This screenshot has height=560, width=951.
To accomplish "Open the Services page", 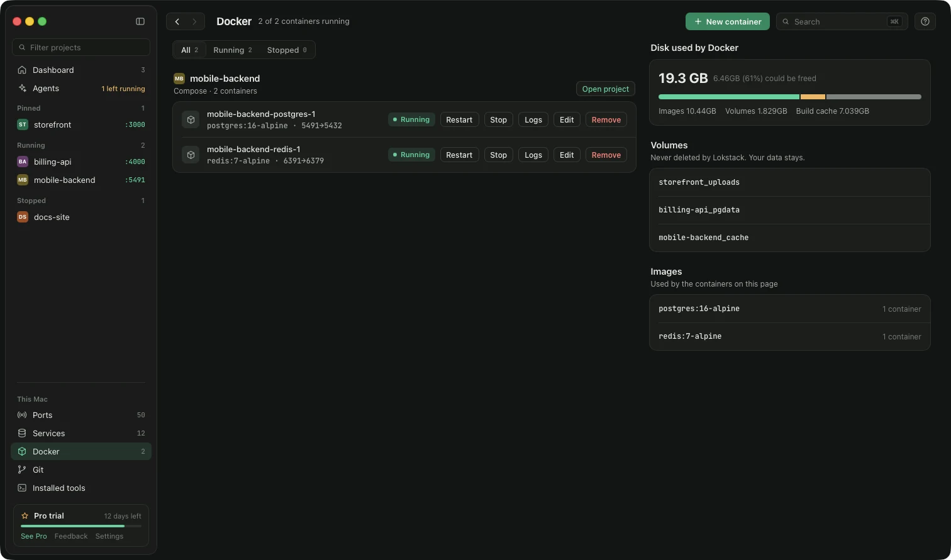I will [x=81, y=433].
